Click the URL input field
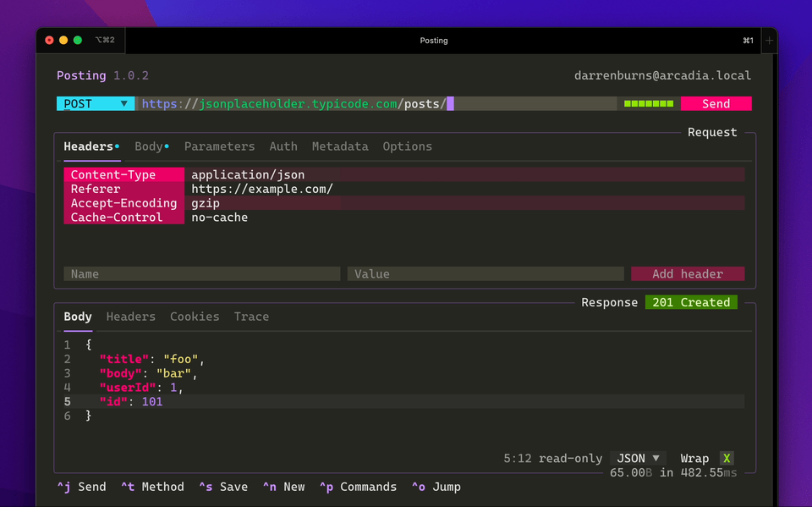Screen dimensions: 812x507 point(376,103)
